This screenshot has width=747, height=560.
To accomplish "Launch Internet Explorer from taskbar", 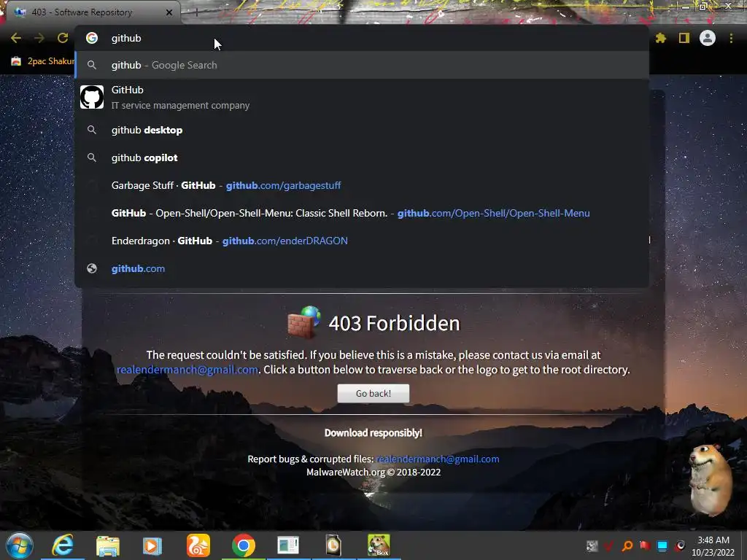I will (x=63, y=545).
